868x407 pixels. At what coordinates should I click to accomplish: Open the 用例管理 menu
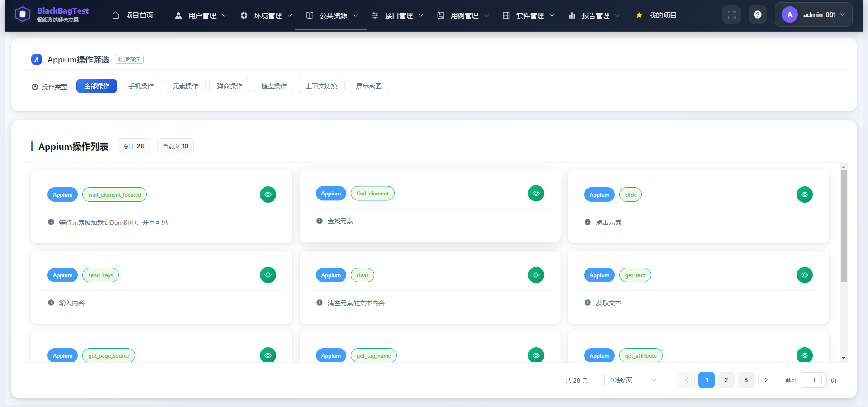click(x=464, y=15)
